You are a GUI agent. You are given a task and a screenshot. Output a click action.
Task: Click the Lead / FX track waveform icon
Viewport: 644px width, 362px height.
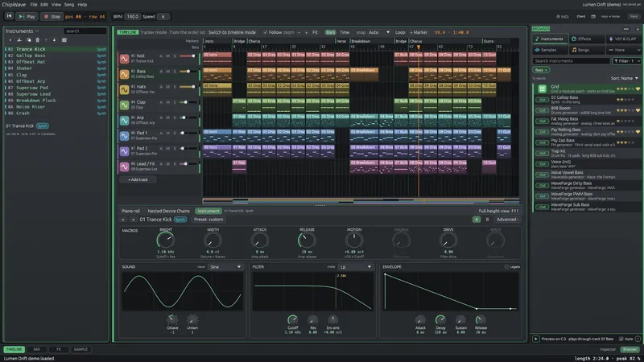click(x=124, y=167)
